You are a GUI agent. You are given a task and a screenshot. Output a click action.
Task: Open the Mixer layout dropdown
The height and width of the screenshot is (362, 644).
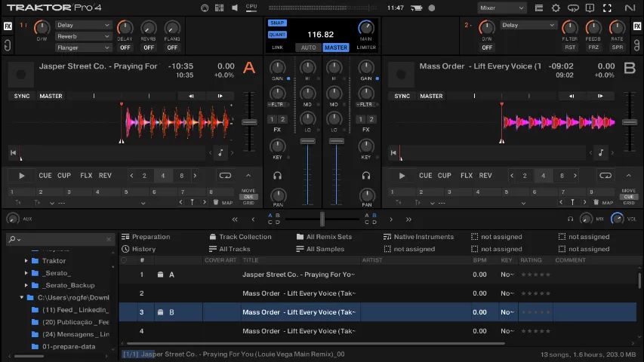(x=502, y=8)
